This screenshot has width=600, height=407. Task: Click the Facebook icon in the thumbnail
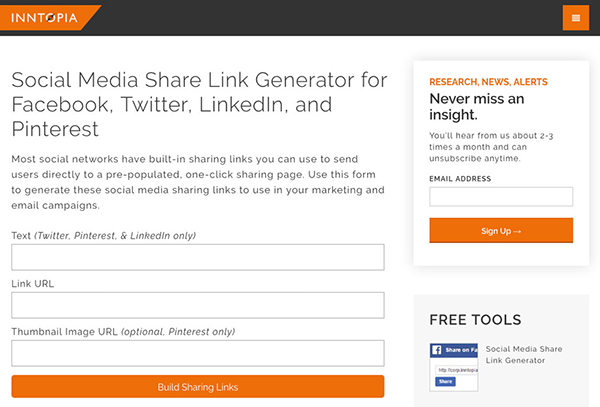(437, 350)
